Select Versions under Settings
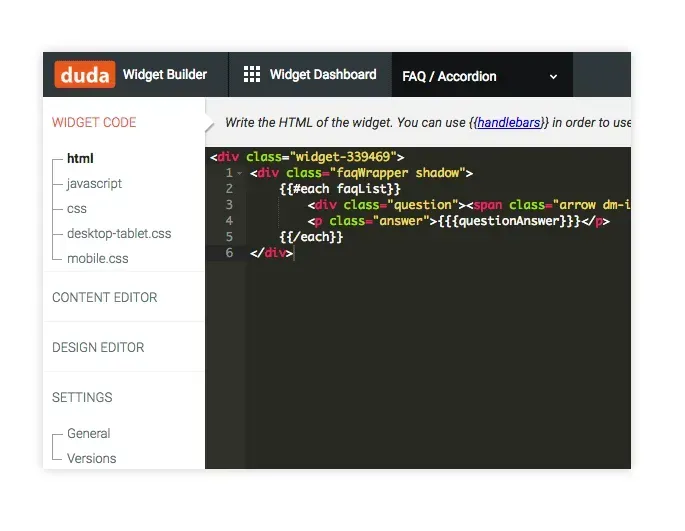The height and width of the screenshot is (531, 685). point(92,458)
